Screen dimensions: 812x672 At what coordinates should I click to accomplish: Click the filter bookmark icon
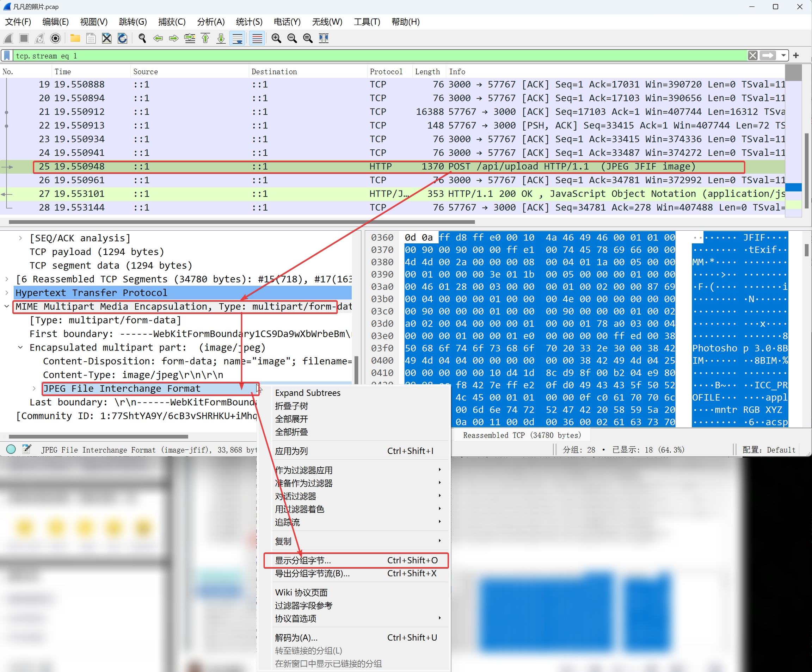pyautogui.click(x=7, y=56)
